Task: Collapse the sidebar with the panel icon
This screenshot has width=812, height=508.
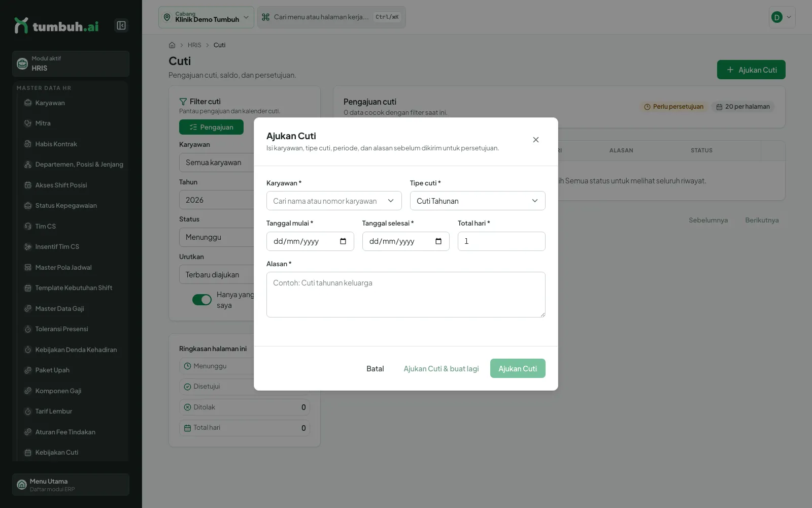Action: (121, 25)
